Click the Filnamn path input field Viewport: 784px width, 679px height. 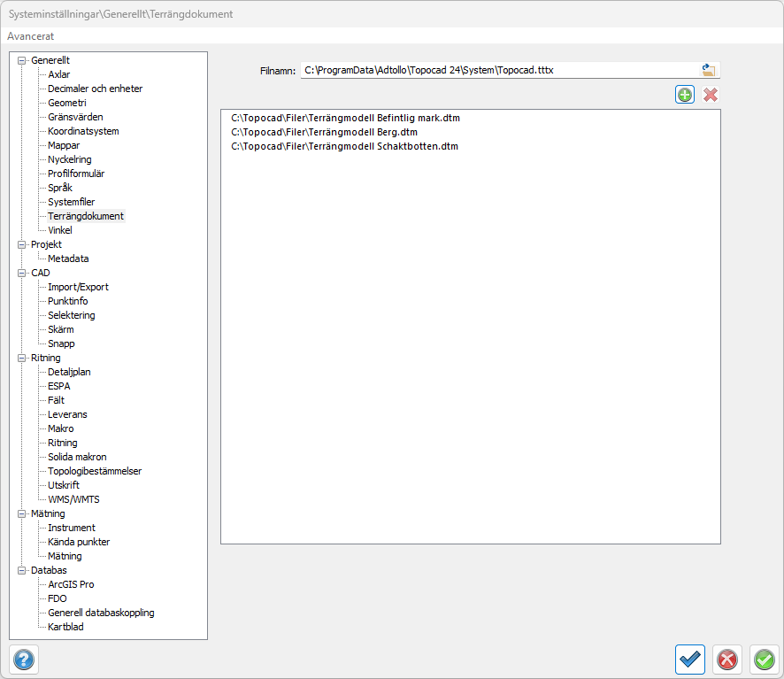pyautogui.click(x=496, y=70)
